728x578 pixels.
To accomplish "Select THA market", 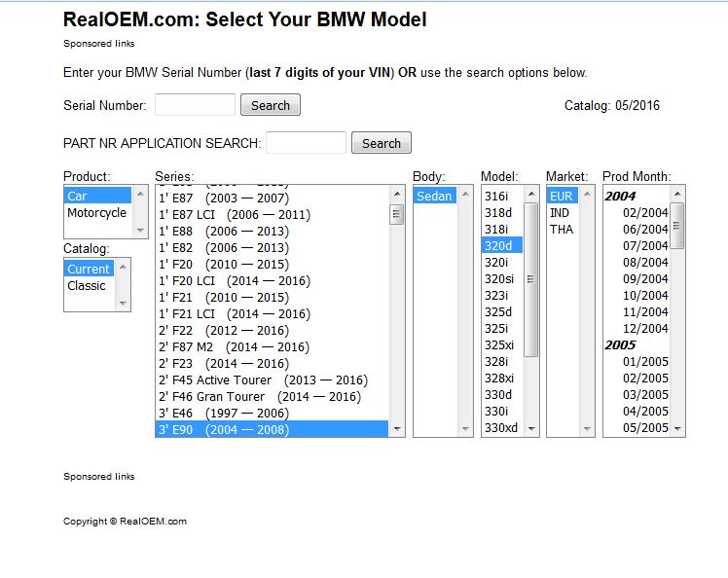I will click(x=563, y=230).
